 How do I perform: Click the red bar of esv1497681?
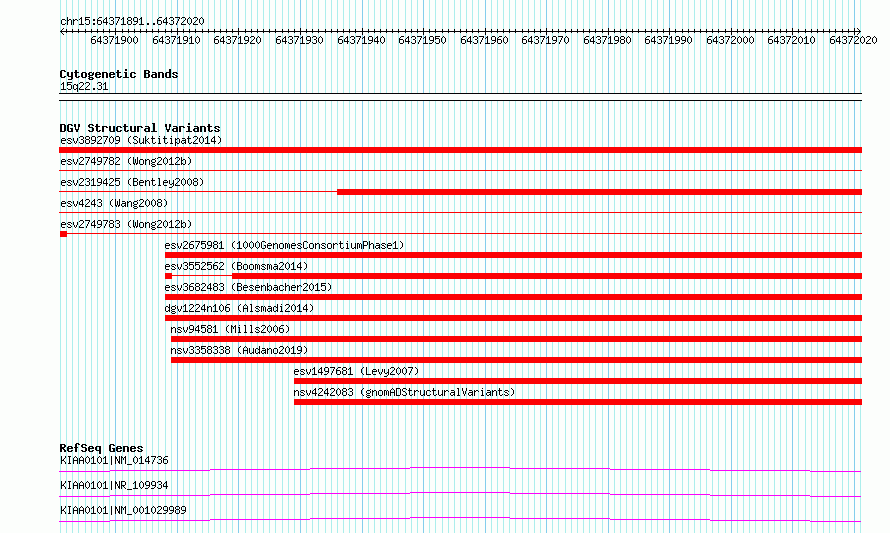[578, 381]
